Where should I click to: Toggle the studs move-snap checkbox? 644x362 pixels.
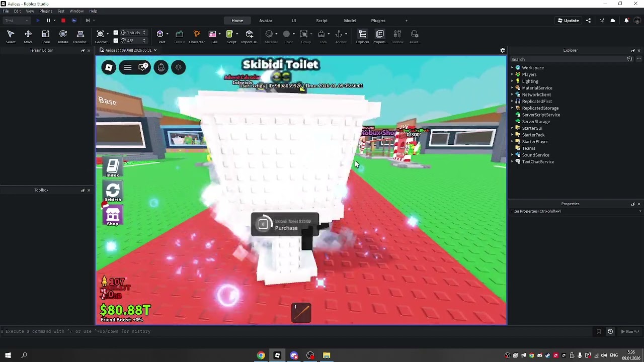[116, 33]
